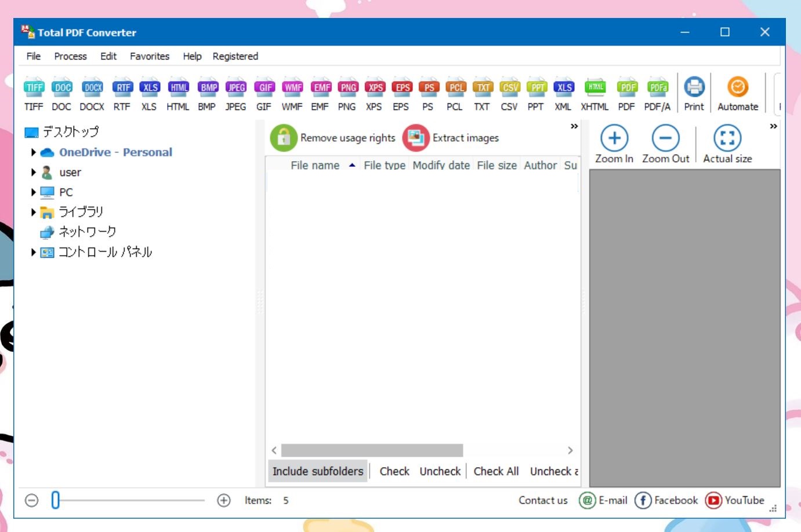Select ネットワーク in folder tree
Image resolution: width=801 pixels, height=532 pixels.
tap(87, 232)
